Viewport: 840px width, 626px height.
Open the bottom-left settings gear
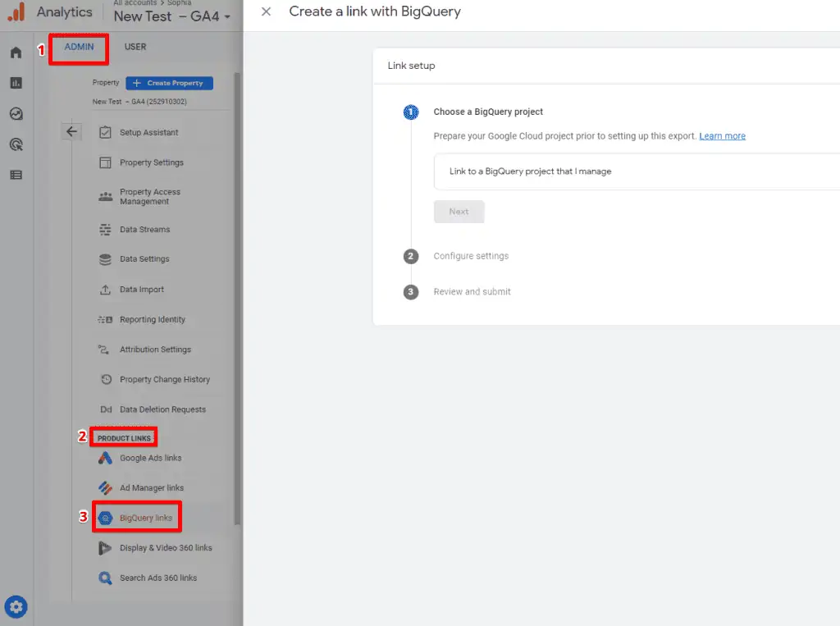(x=16, y=607)
